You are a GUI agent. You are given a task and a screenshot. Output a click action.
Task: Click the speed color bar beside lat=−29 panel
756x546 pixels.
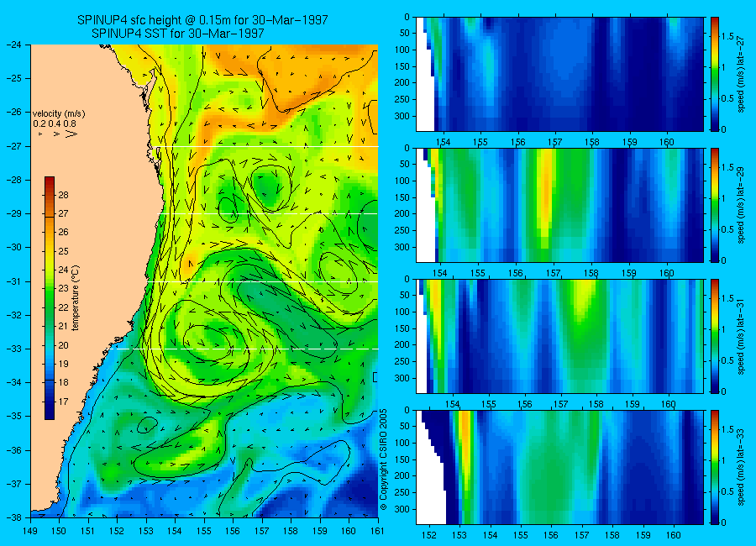[715, 206]
